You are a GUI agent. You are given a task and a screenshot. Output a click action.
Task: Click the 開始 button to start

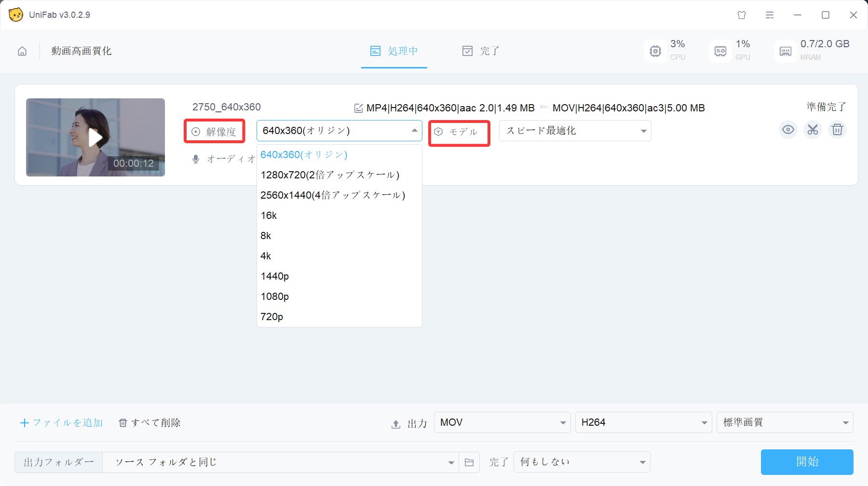click(808, 461)
